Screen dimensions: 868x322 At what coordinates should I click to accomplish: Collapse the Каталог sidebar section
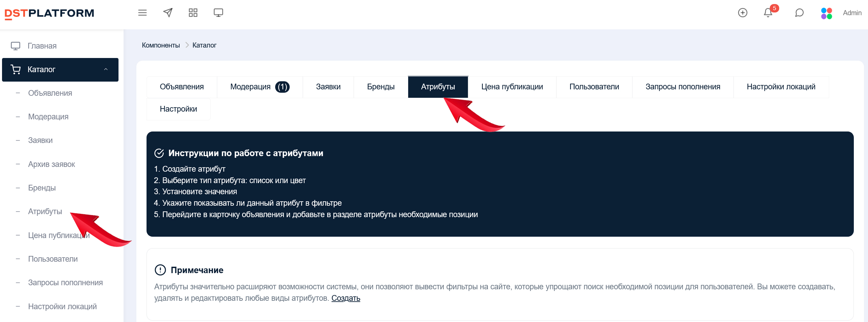[106, 69]
